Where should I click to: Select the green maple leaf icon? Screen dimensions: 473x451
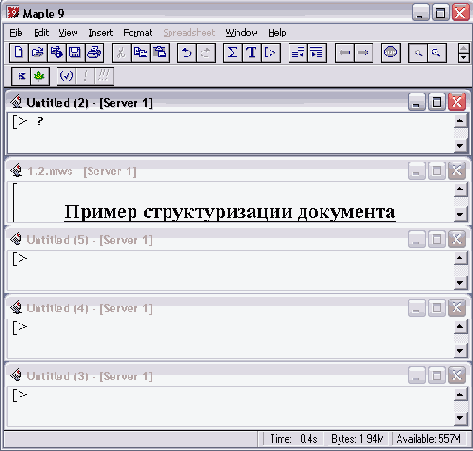[x=40, y=76]
